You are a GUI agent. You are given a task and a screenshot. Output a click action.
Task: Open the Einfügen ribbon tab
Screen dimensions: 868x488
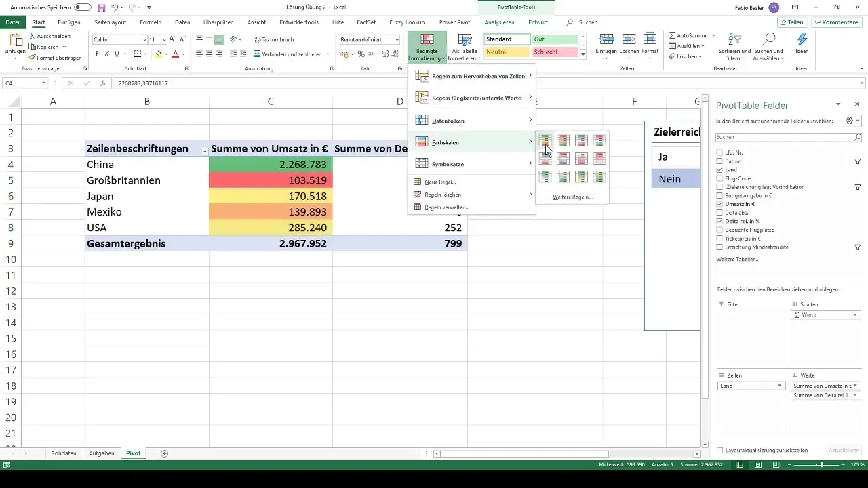(x=69, y=22)
